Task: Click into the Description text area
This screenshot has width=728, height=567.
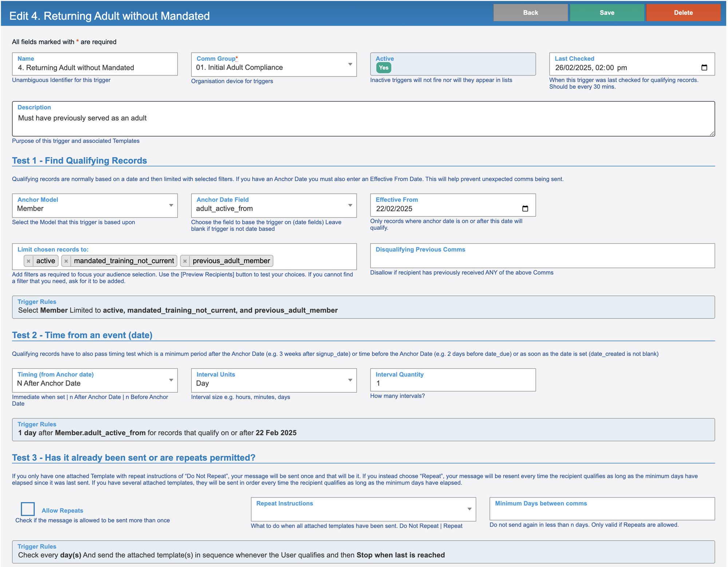Action: 363,119
